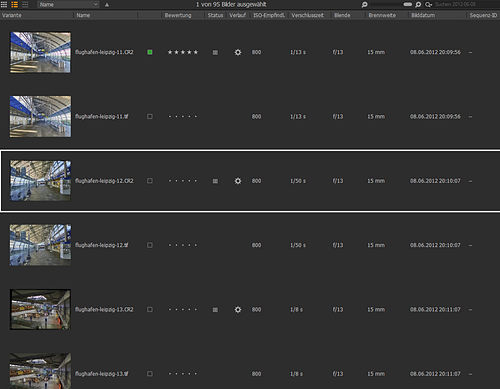500x389 pixels.
Task: Click file name flughafen-leipzig-11.tif
Action: [x=101, y=117]
